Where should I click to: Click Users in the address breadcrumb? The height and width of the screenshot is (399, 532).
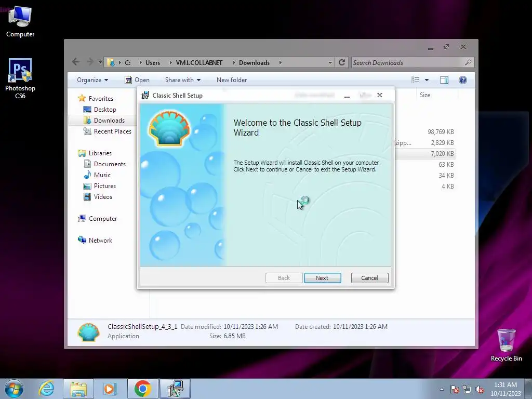(x=153, y=63)
